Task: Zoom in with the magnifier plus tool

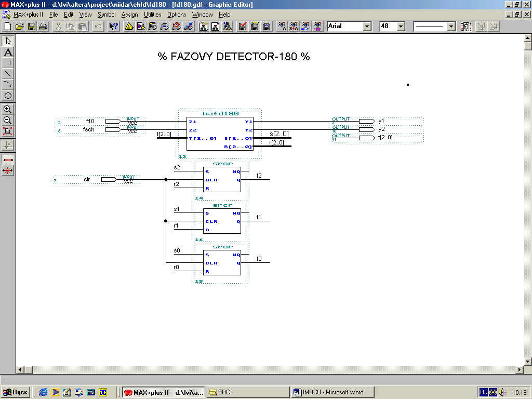Action: pos(8,109)
